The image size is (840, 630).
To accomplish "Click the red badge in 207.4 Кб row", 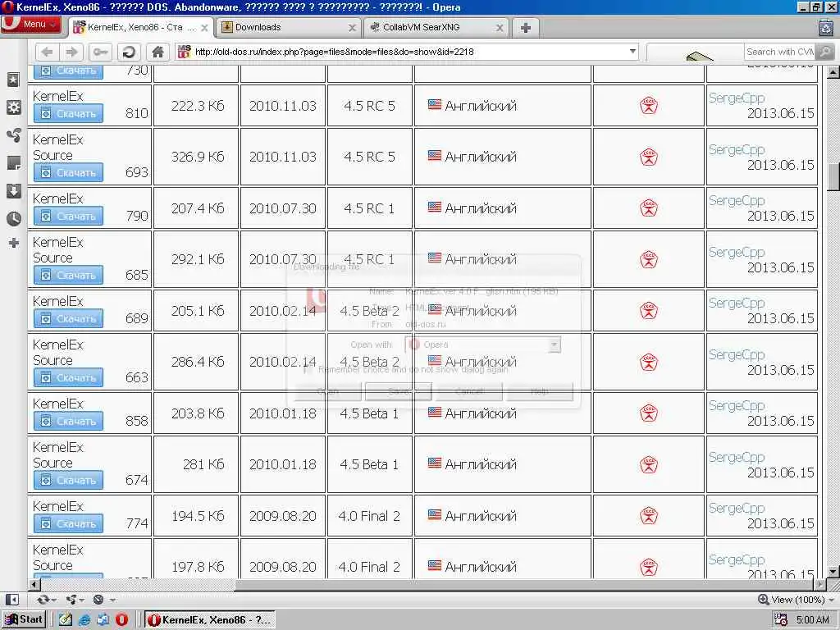I will click(648, 208).
